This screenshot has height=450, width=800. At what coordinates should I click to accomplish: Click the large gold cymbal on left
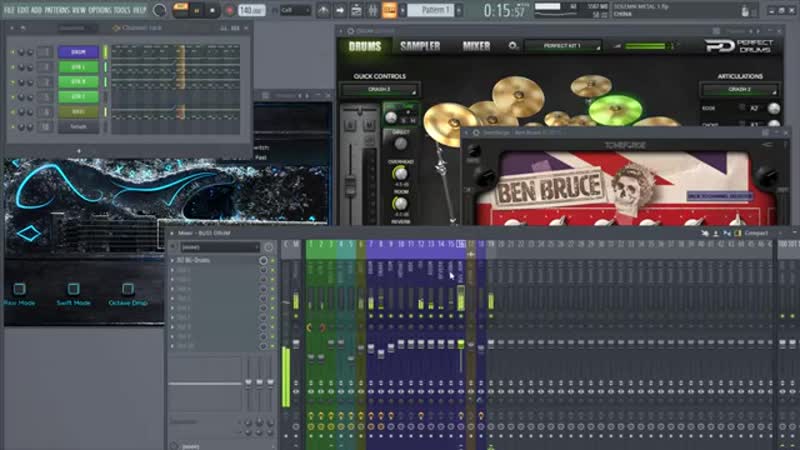coord(449,123)
